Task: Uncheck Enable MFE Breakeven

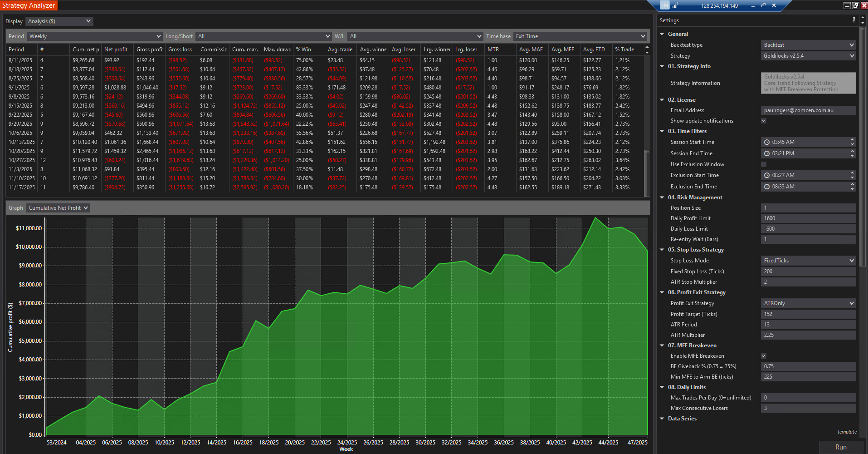Action: click(764, 356)
